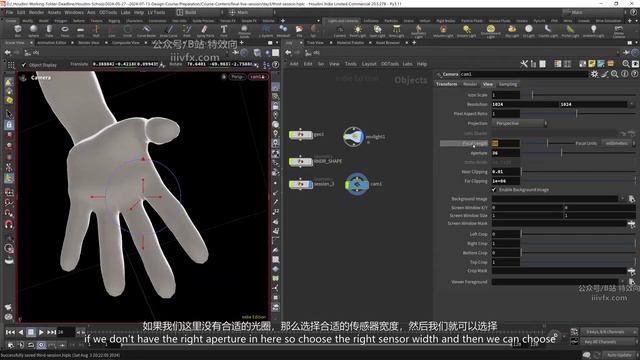Viewport: 640px width, 360px height.
Task: Add an Environment Light from the shelf
Action: 491,30
